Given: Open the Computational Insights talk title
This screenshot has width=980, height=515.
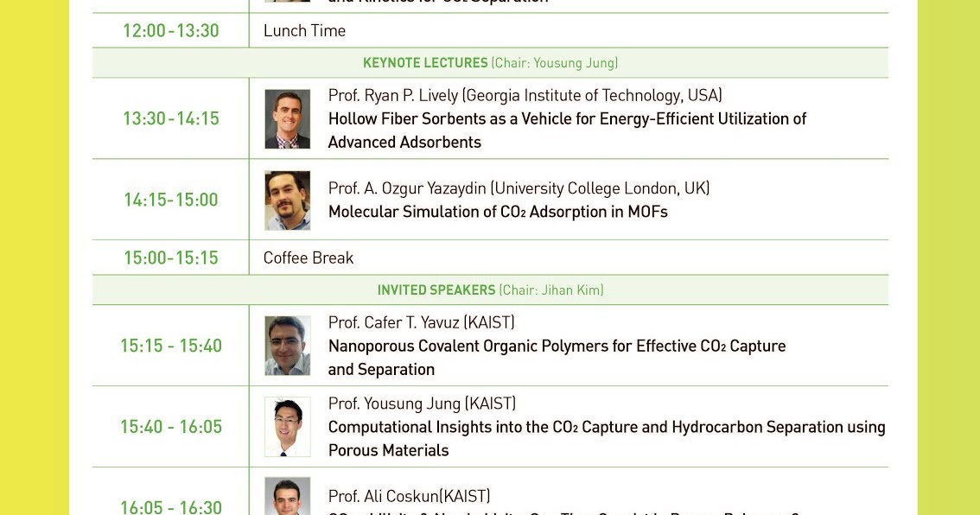Looking at the screenshot, I should coord(607,438).
